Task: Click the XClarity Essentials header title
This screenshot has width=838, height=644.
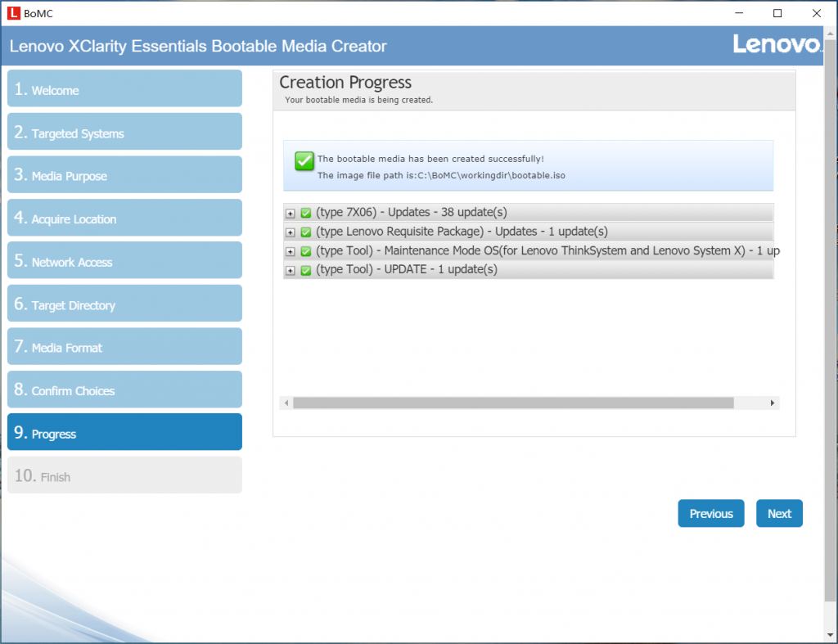Action: 198,46
